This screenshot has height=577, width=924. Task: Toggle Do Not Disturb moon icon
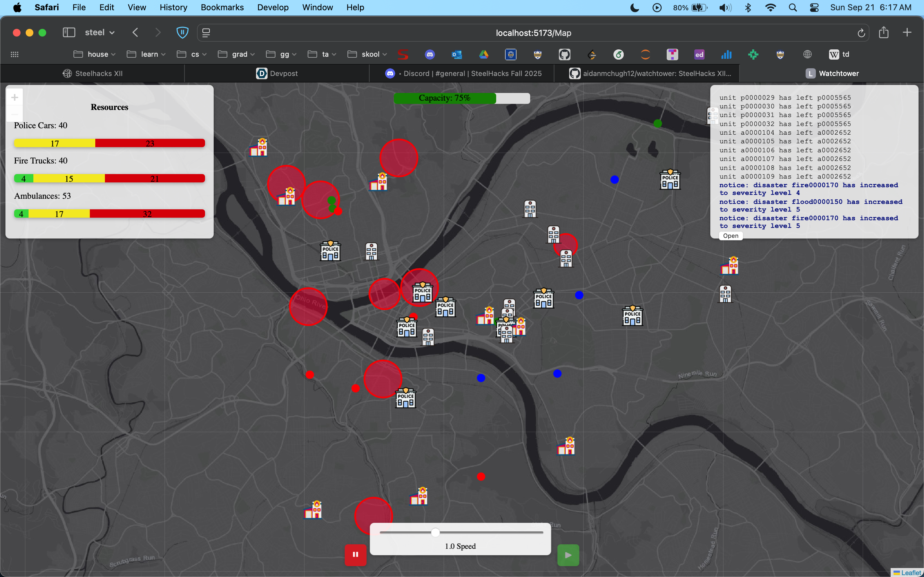coord(634,8)
